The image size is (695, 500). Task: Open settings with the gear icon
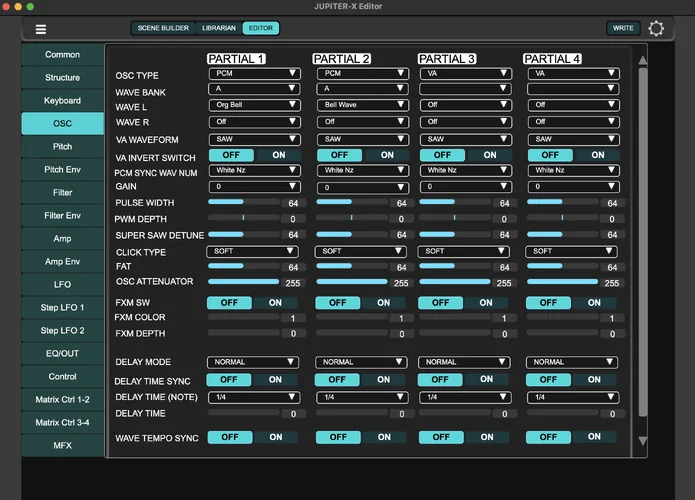point(656,29)
